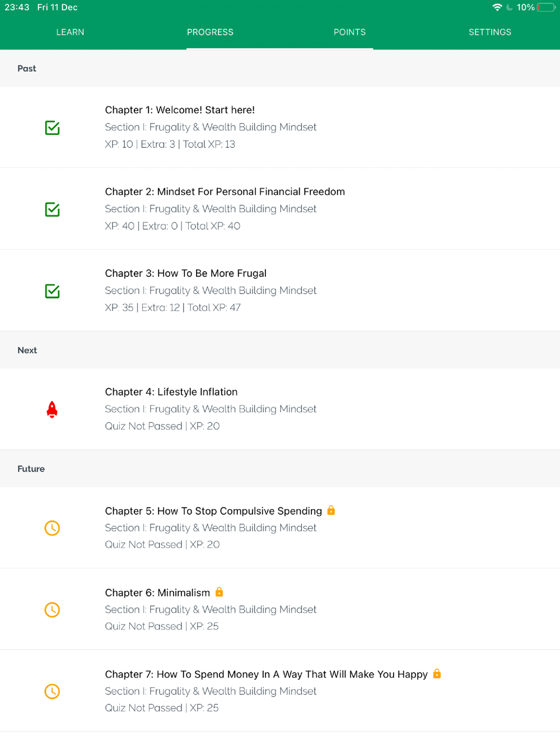This screenshot has width=560, height=747.
Task: Open Chapter 2: Mindset For Personal Financial Freedom
Action: point(225,192)
